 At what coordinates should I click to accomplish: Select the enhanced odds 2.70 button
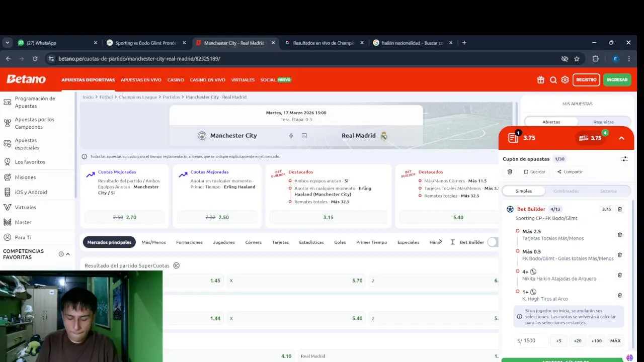pos(124,217)
